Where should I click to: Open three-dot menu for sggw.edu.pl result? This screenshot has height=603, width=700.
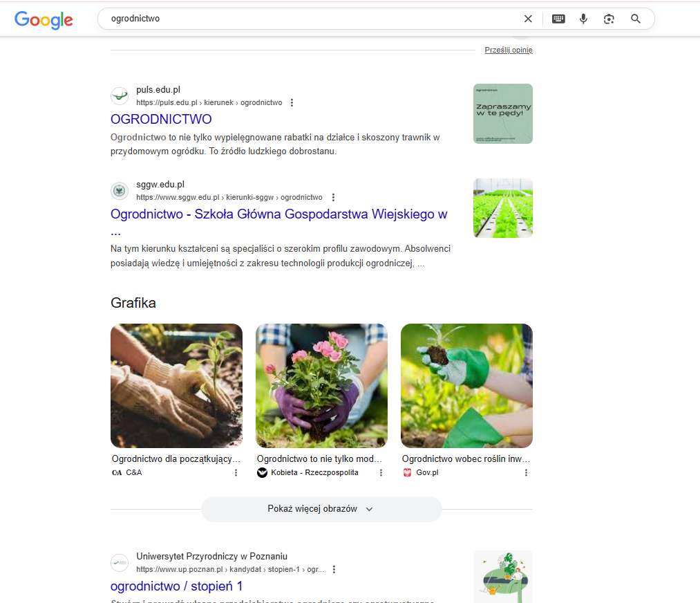coord(333,197)
